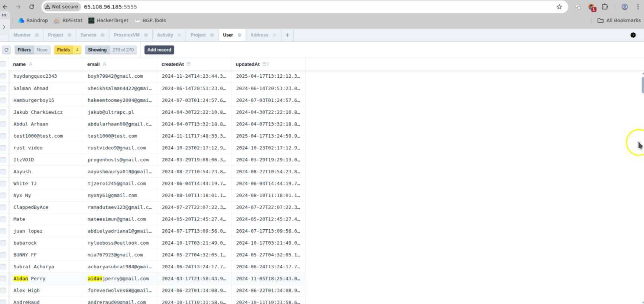This screenshot has width=644, height=304.
Task: Click the dot on the Service tab
Action: (x=103, y=35)
